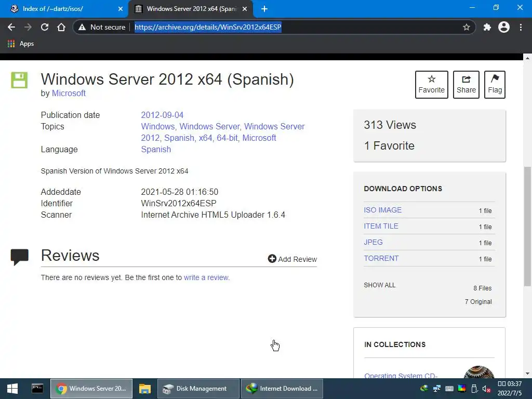Click the Add Review plus icon
This screenshot has height=399, width=532.
(x=272, y=259)
